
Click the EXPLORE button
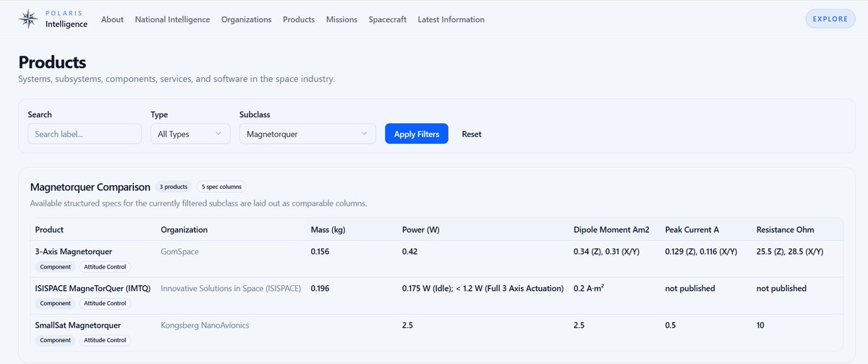pyautogui.click(x=830, y=19)
